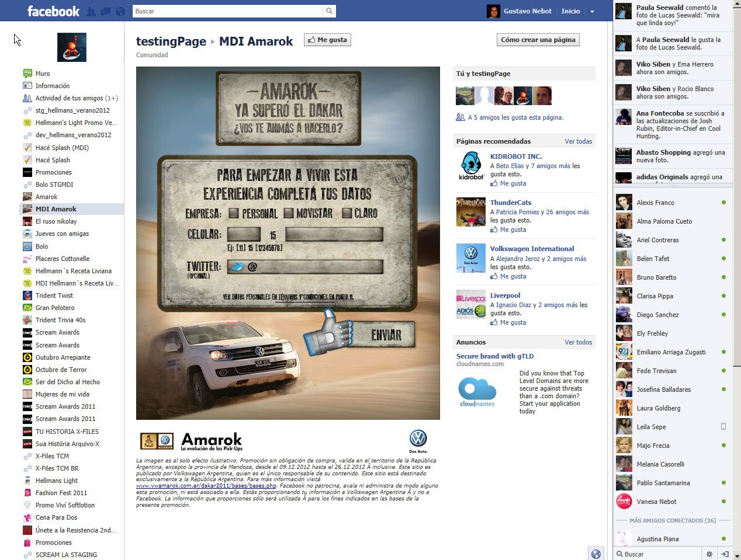Click the Trident Twist tab icon

tap(27, 295)
